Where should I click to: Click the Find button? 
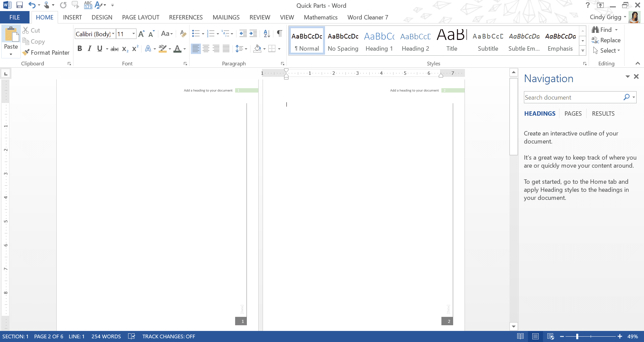point(602,30)
